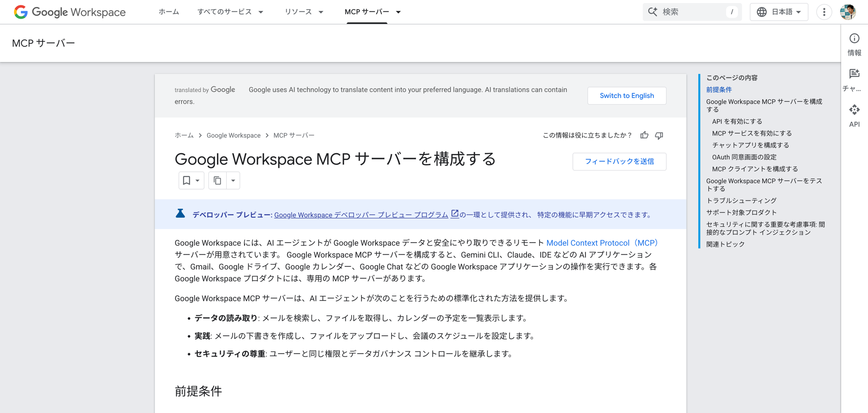Click the MCP サーバー page header title
The height and width of the screenshot is (413, 868).
(43, 43)
